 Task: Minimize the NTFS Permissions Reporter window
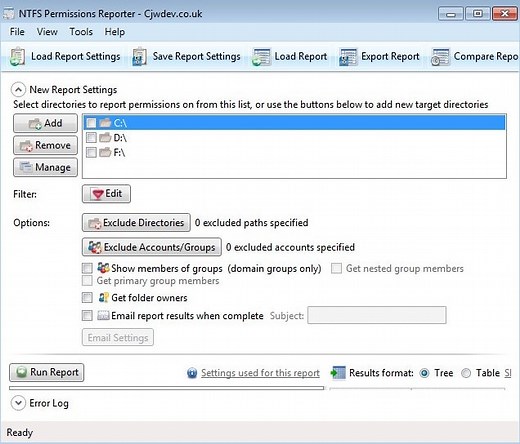[x=451, y=14]
